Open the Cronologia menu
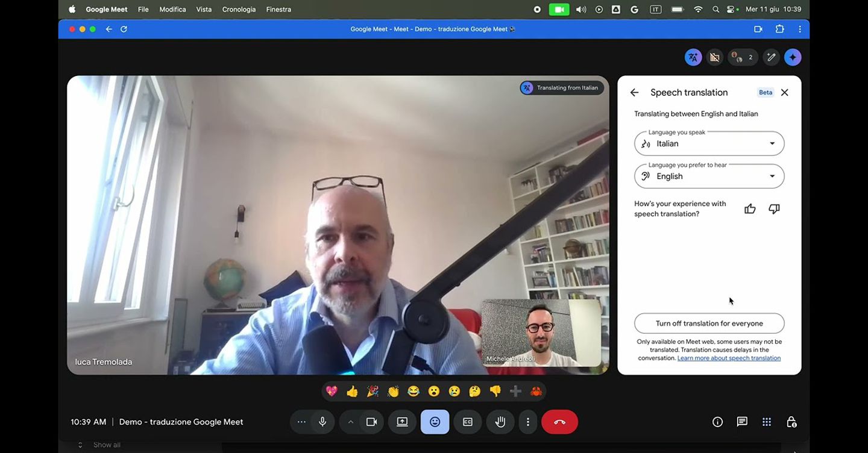The image size is (868, 453). [239, 10]
